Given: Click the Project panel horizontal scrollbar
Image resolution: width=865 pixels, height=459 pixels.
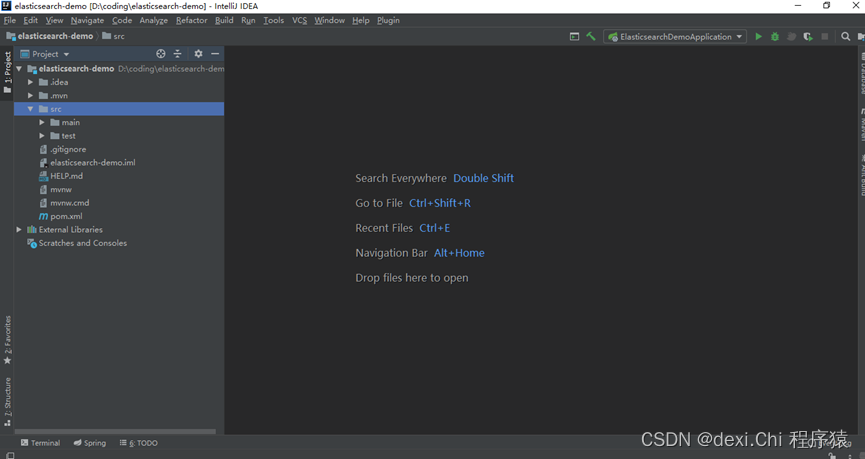Looking at the screenshot, I should pyautogui.click(x=115, y=431).
